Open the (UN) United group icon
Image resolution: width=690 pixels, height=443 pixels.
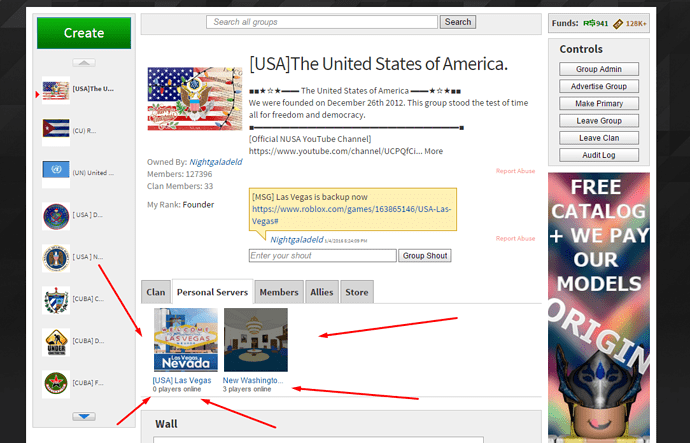tap(56, 174)
